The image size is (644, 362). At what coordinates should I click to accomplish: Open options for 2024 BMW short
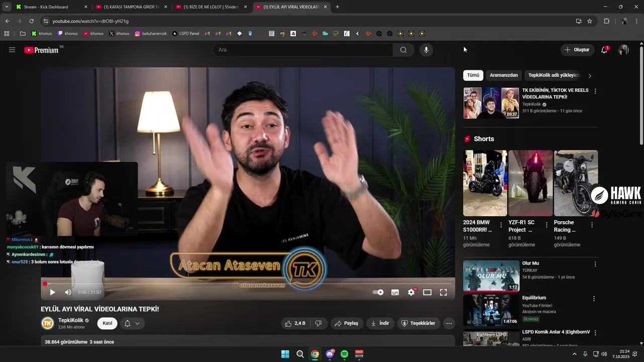coord(501,225)
